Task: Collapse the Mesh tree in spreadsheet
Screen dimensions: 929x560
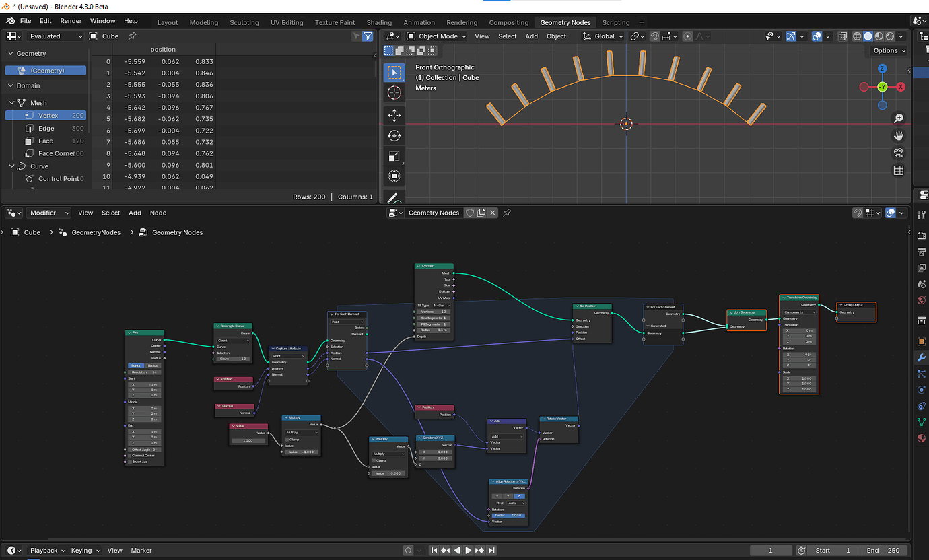Action: [x=12, y=103]
